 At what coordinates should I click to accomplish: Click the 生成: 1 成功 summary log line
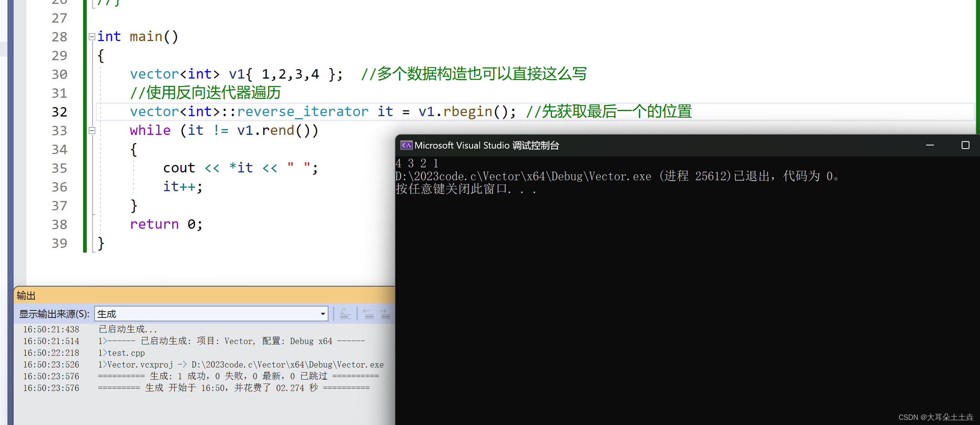tap(239, 376)
